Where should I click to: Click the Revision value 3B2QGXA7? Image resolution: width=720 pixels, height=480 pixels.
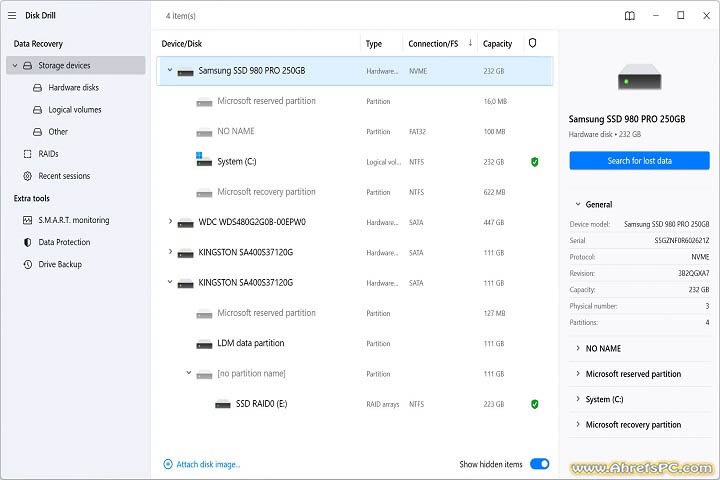[x=693, y=273]
